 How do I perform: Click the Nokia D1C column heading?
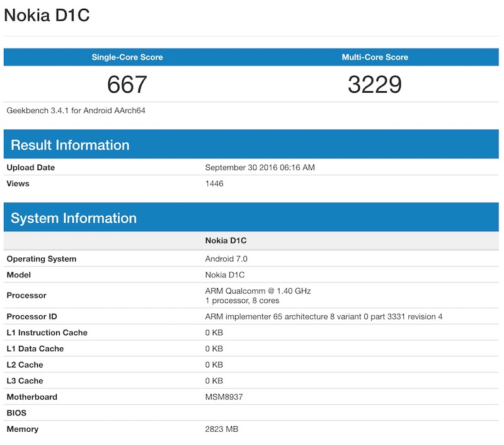click(225, 241)
